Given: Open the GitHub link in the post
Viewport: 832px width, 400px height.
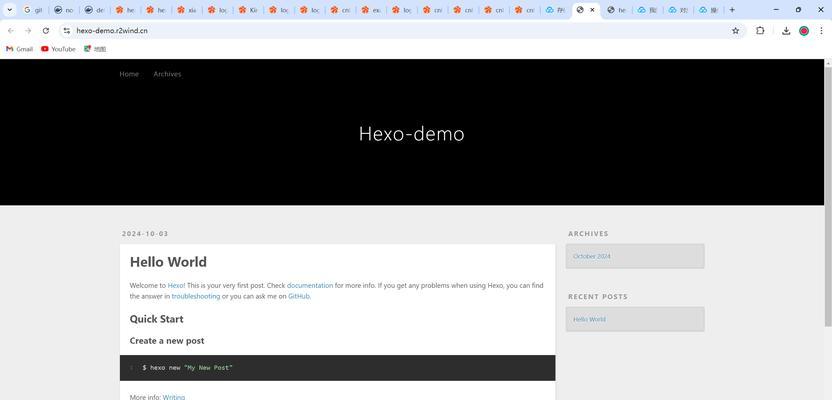Looking at the screenshot, I should pos(299,297).
